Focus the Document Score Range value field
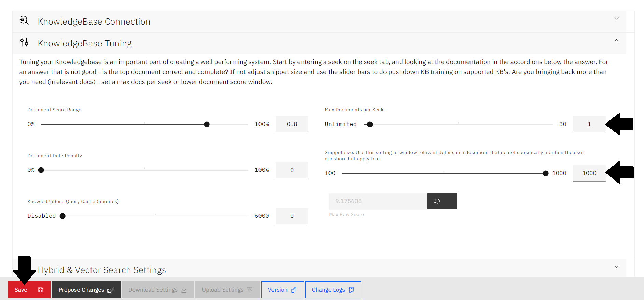This screenshot has height=300, width=644. click(292, 124)
